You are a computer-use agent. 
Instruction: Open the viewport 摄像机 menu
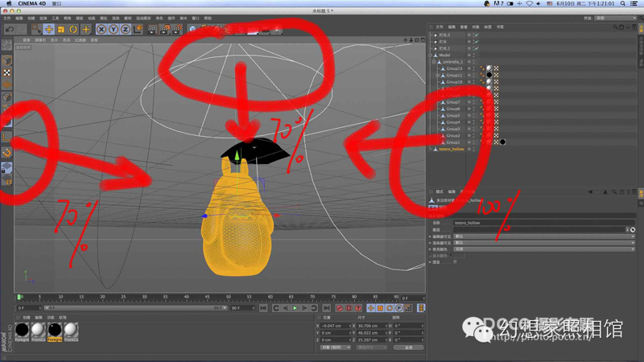tap(41, 40)
